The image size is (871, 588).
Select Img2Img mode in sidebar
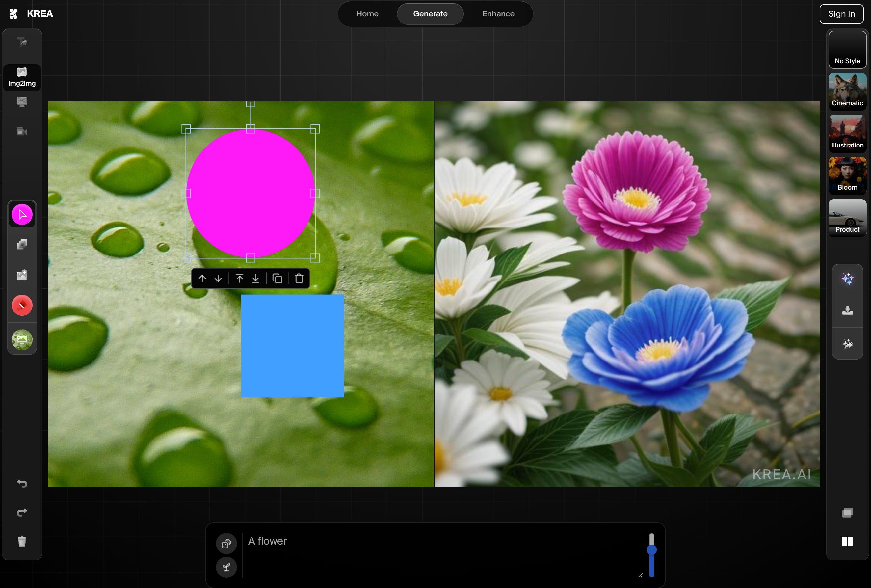click(x=22, y=77)
